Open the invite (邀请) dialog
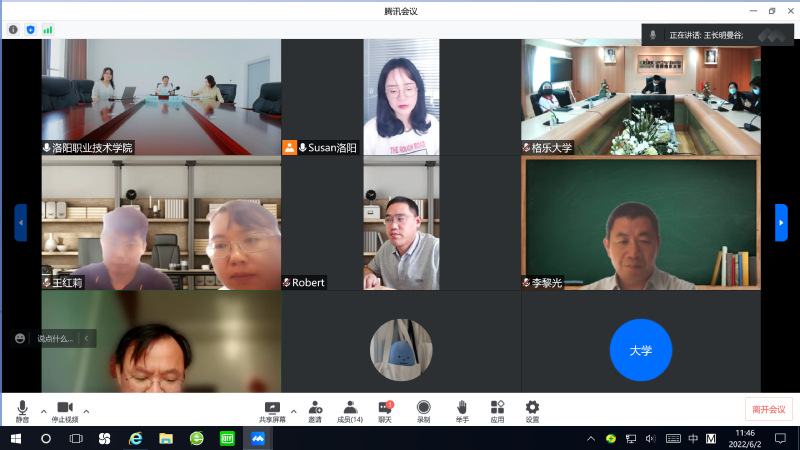The image size is (800, 450). (315, 410)
